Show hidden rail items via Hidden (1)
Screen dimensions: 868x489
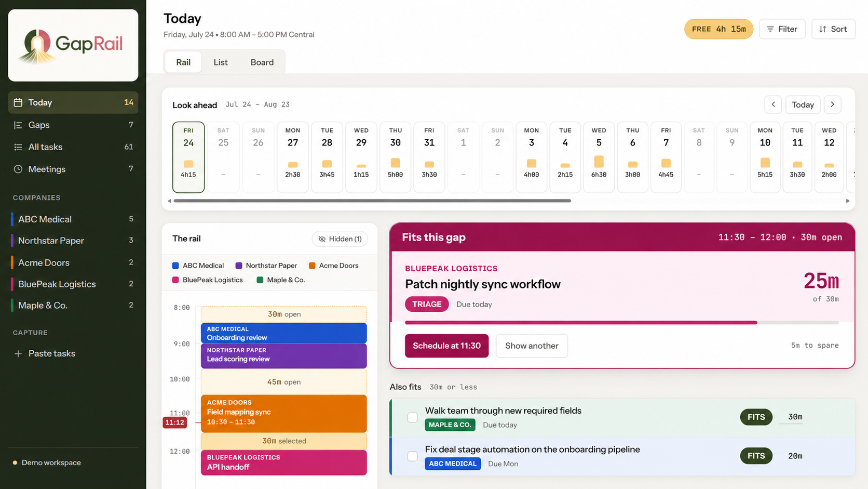(x=340, y=239)
